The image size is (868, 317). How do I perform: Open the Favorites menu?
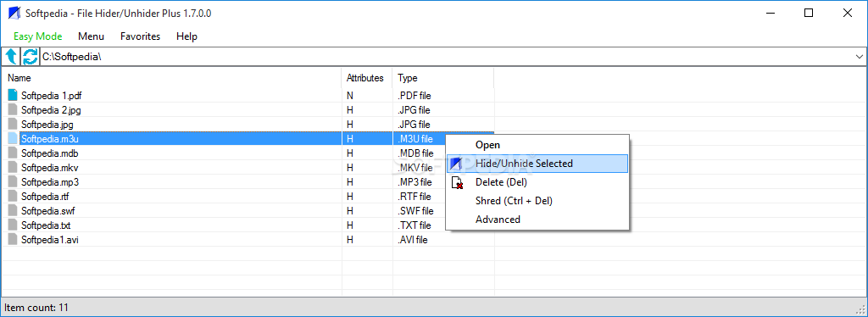(140, 36)
